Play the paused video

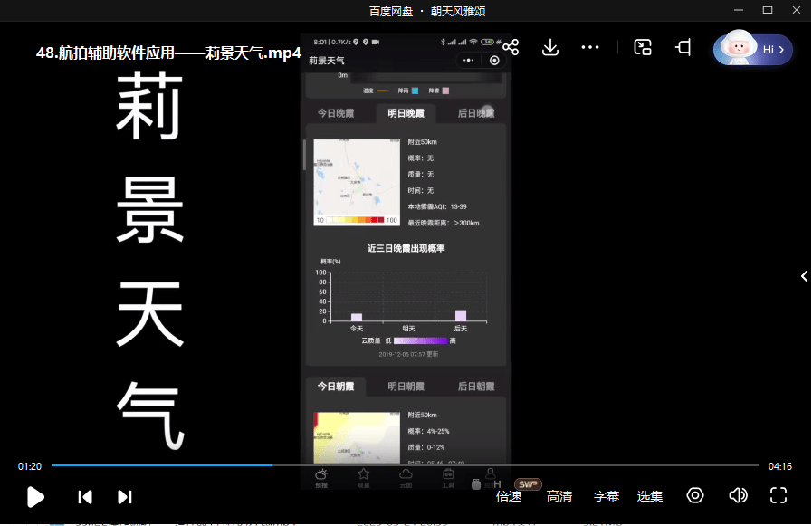tap(35, 497)
